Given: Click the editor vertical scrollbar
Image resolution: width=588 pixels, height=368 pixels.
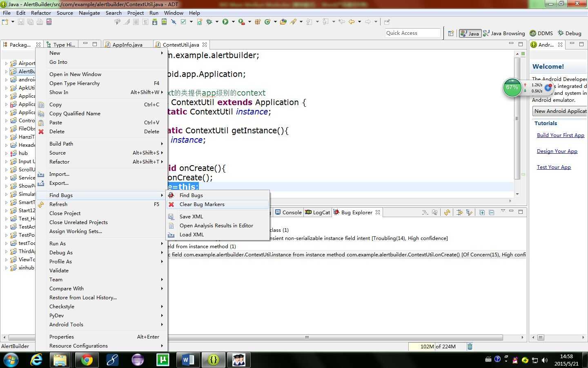Looking at the screenshot, I should coord(517,119).
